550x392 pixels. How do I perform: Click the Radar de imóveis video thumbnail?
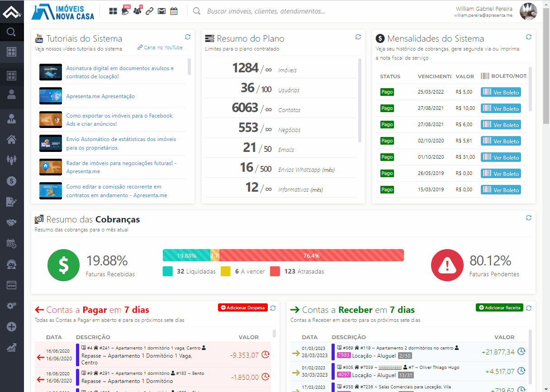pyautogui.click(x=51, y=167)
